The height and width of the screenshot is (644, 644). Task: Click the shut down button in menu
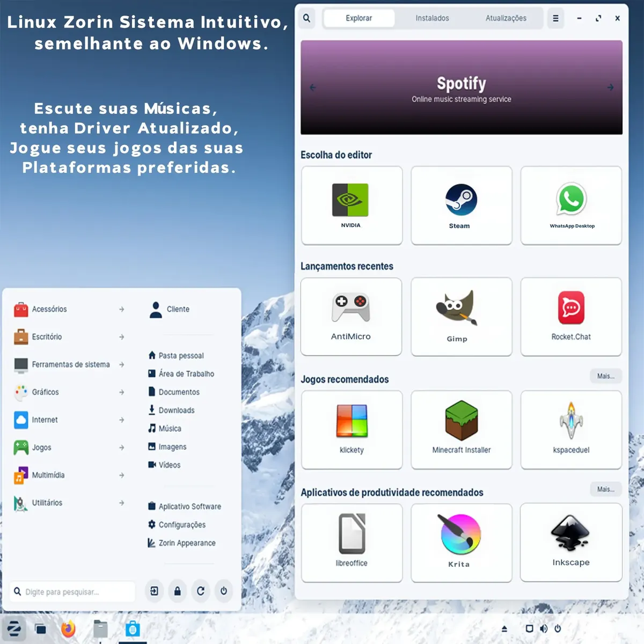pyautogui.click(x=224, y=591)
